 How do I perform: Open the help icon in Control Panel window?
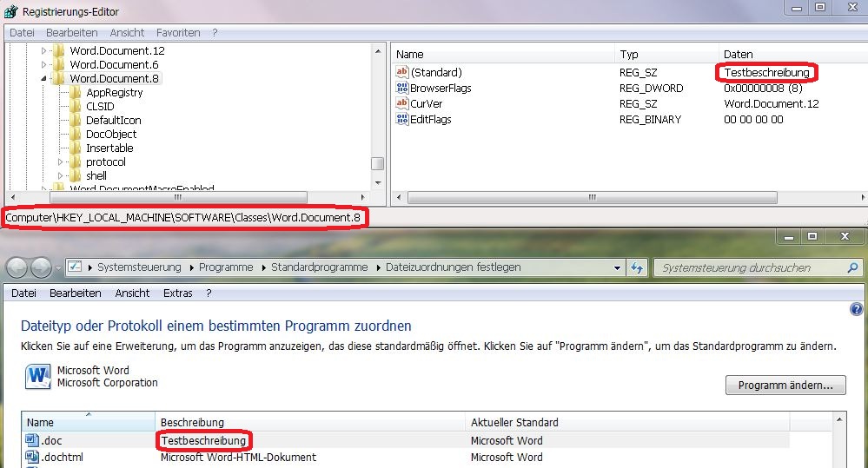tap(856, 309)
